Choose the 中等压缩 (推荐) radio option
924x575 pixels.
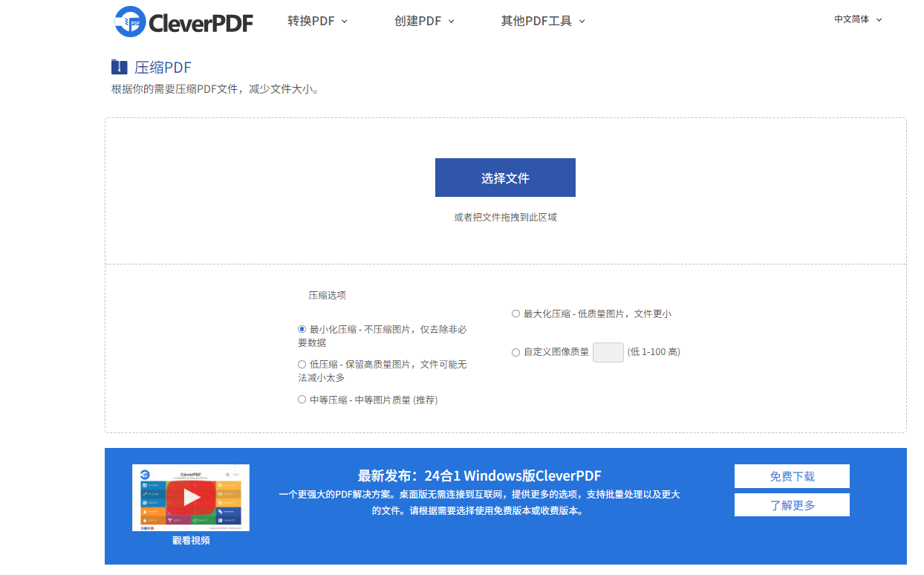(302, 400)
